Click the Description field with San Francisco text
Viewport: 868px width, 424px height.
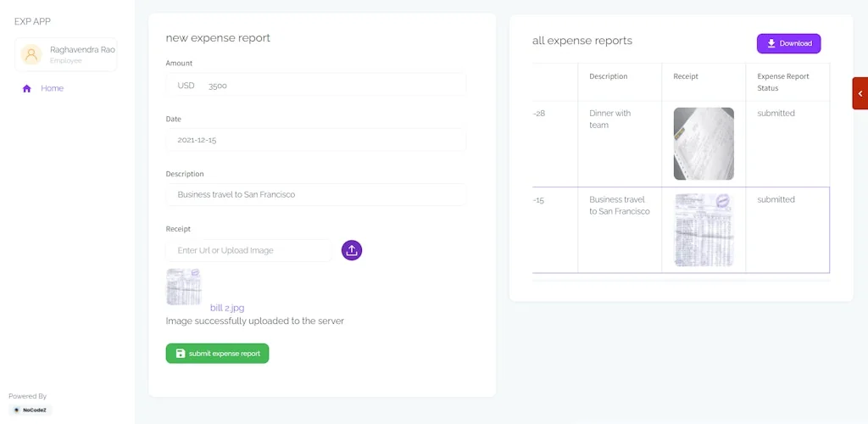(315, 195)
